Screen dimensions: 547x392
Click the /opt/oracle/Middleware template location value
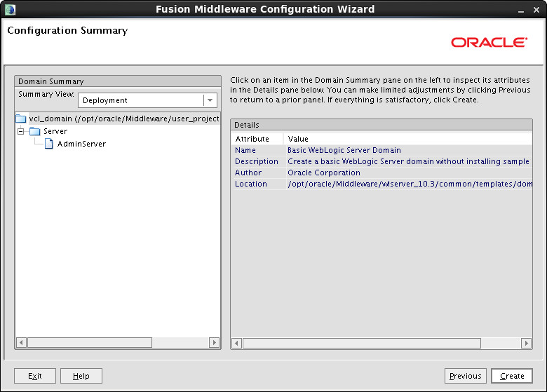[x=409, y=184]
